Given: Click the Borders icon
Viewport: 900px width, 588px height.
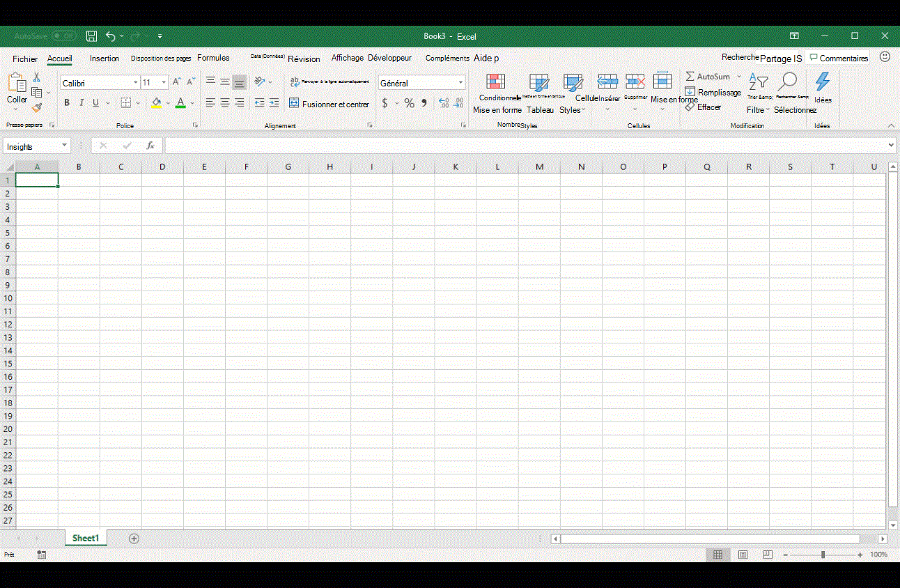Looking at the screenshot, I should click(126, 103).
